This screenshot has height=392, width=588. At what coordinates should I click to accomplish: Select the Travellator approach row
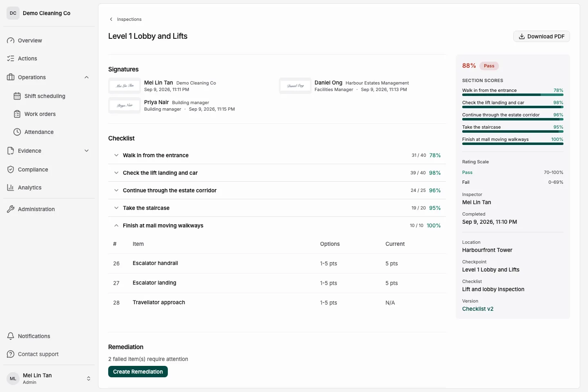(x=277, y=303)
